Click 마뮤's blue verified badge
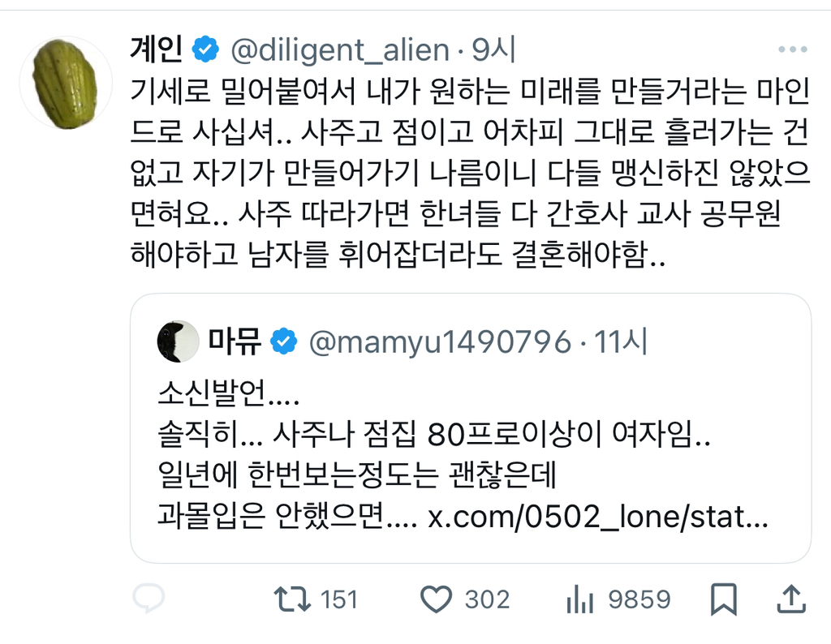 pyautogui.click(x=283, y=341)
